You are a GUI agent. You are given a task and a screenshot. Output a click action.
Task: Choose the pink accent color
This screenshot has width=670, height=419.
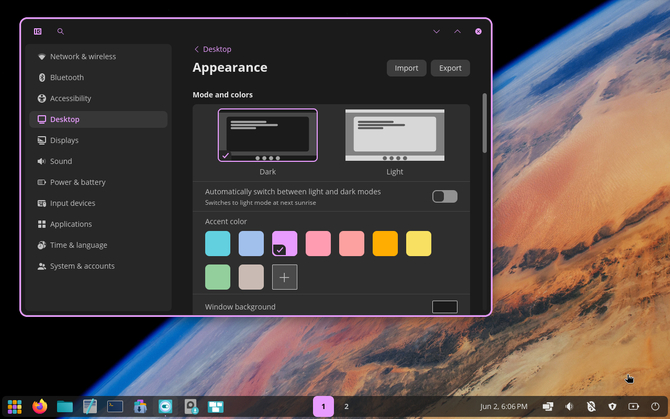318,243
